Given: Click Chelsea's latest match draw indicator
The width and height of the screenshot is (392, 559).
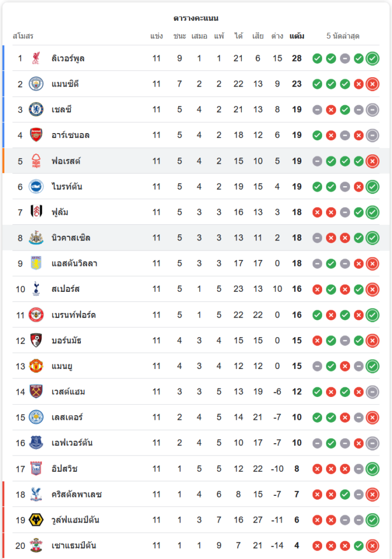Looking at the screenshot, I should 372,110.
